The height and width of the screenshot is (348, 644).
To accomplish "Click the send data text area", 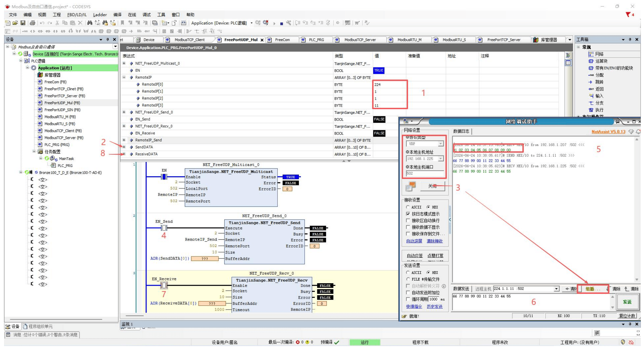I will (x=532, y=302).
